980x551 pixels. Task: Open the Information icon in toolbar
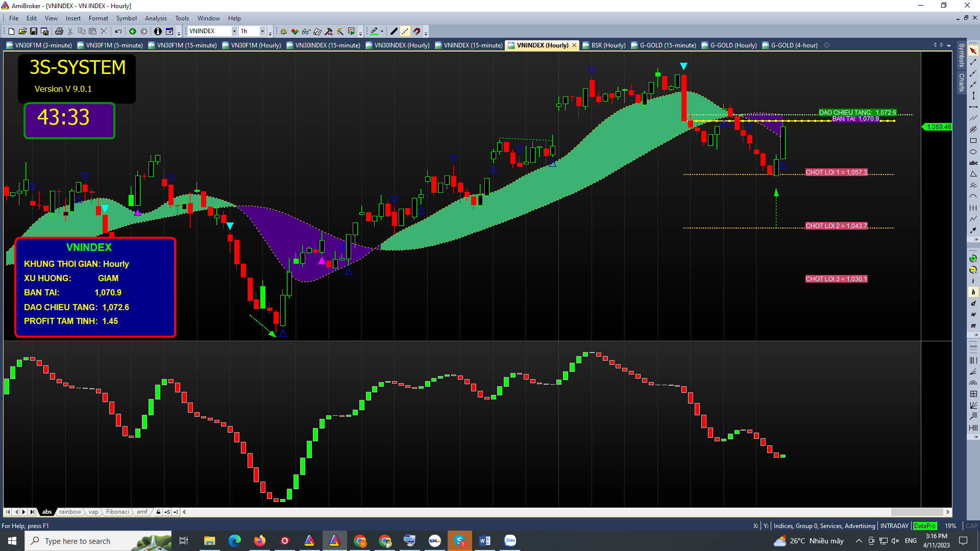pyautogui.click(x=158, y=32)
